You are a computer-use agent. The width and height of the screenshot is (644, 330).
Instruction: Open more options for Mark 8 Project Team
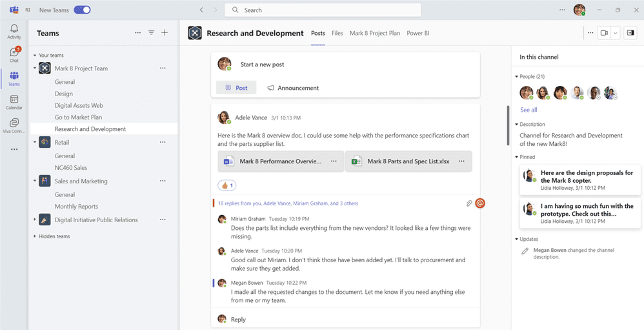click(163, 68)
